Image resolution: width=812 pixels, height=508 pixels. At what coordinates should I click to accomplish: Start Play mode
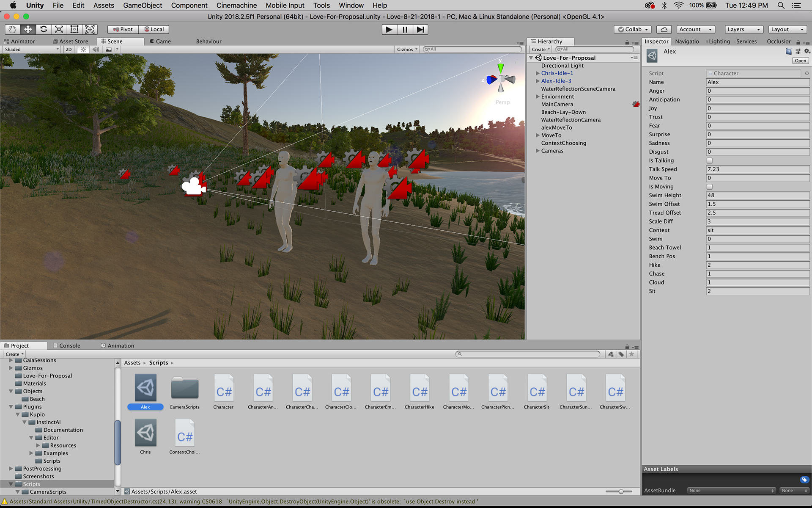(x=389, y=29)
